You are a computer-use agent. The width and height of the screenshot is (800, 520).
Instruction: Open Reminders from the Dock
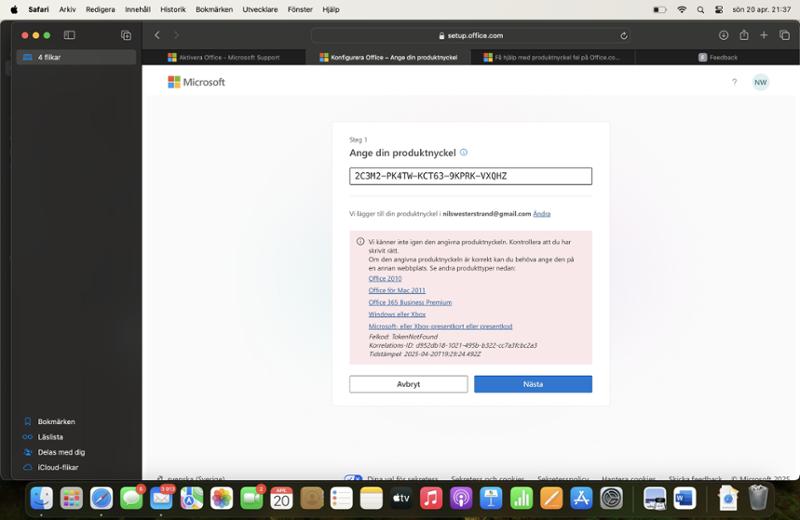[341, 498]
